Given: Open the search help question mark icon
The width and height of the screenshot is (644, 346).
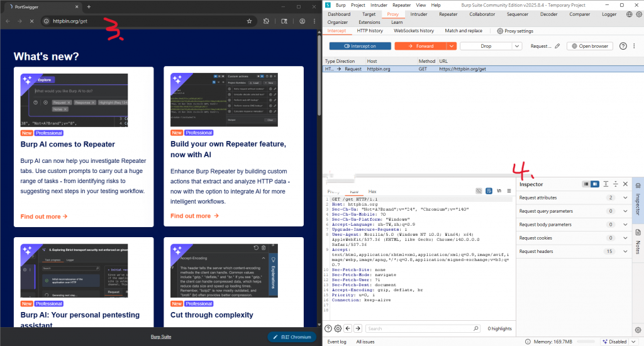Looking at the screenshot, I should click(328, 328).
